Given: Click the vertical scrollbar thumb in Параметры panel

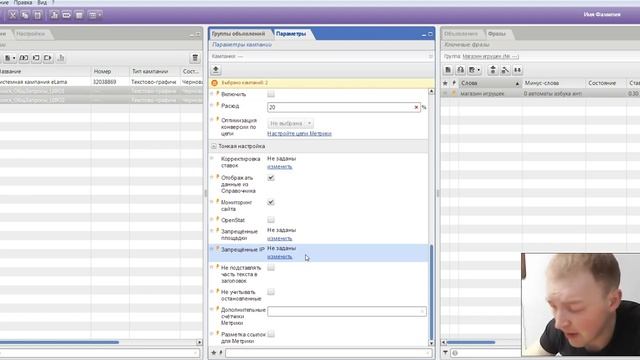Looking at the screenshot, I should point(431,292).
